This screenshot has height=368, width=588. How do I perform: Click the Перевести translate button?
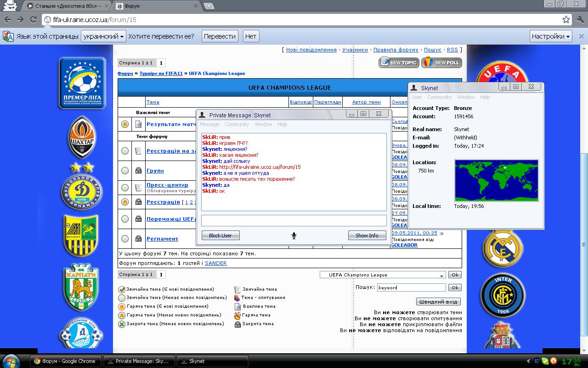[x=220, y=36]
